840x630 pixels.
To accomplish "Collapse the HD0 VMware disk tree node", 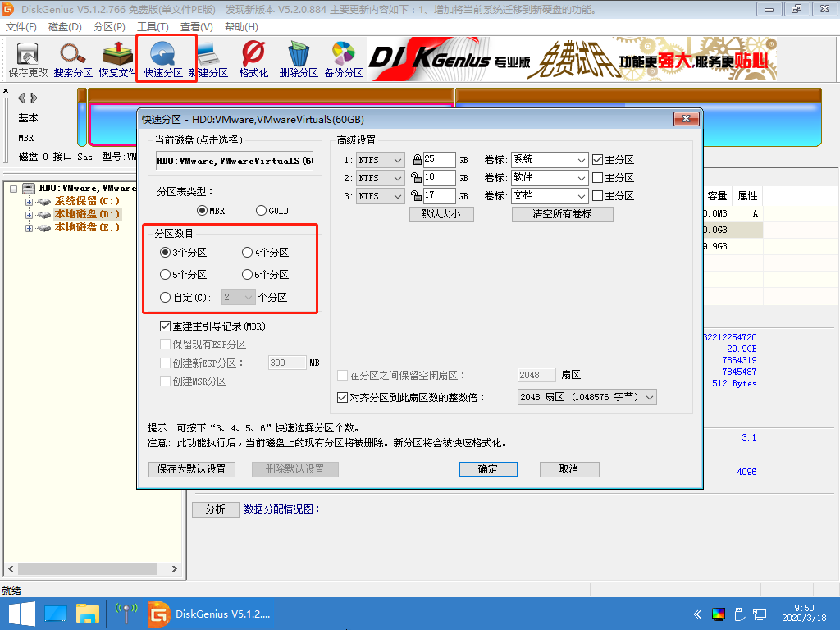I will (13, 189).
